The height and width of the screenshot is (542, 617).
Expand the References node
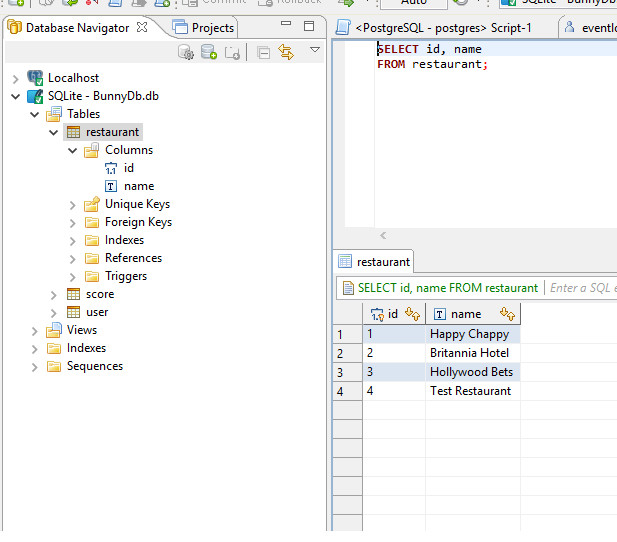click(72, 259)
